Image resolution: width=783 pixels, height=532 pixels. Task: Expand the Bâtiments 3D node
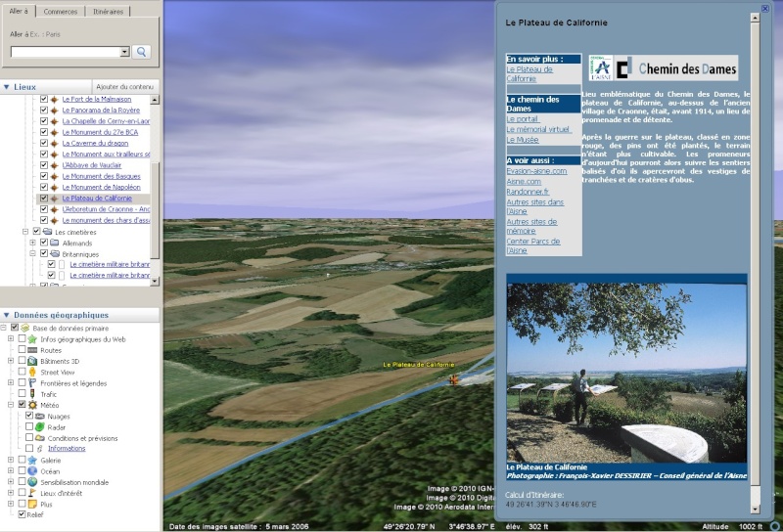click(11, 361)
